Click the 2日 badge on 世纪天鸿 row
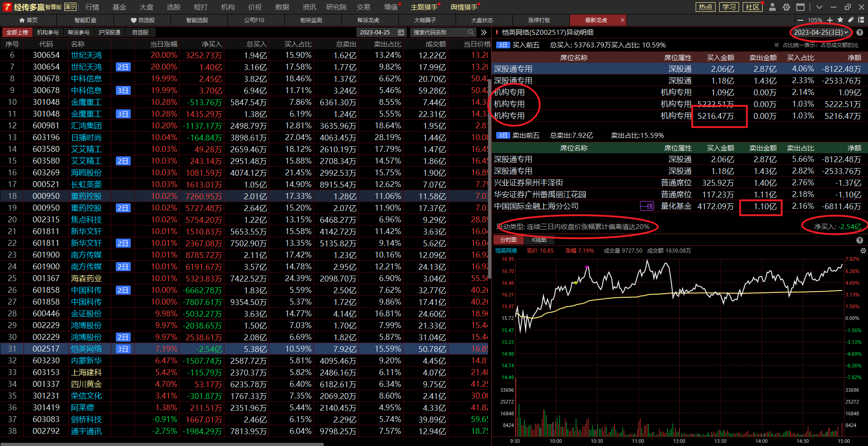The height and width of the screenshot is (446, 868). [x=123, y=67]
